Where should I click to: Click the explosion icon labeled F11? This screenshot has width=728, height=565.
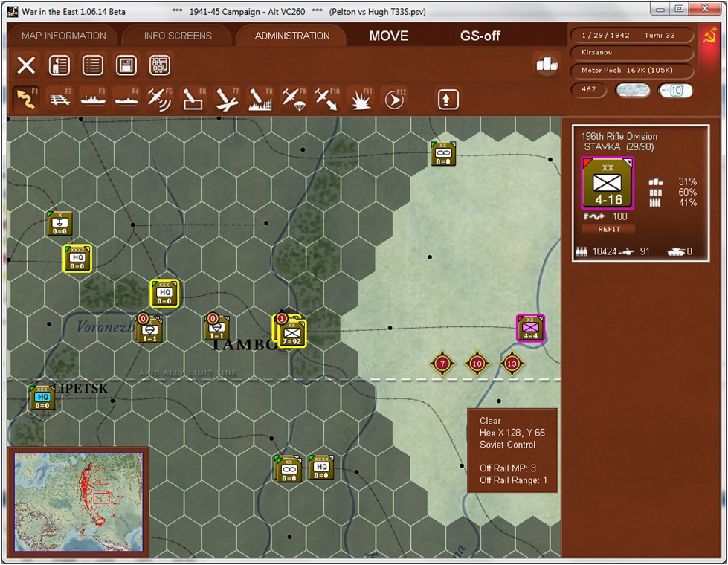(361, 99)
